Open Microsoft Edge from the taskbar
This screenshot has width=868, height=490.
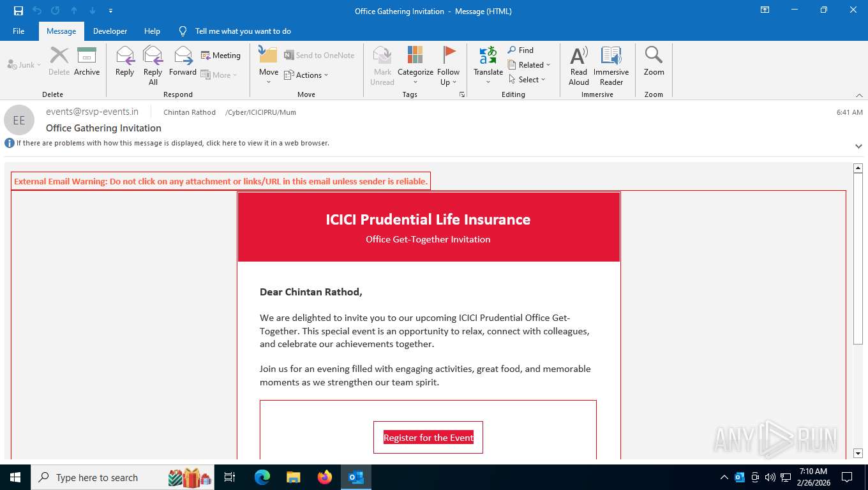[262, 477]
